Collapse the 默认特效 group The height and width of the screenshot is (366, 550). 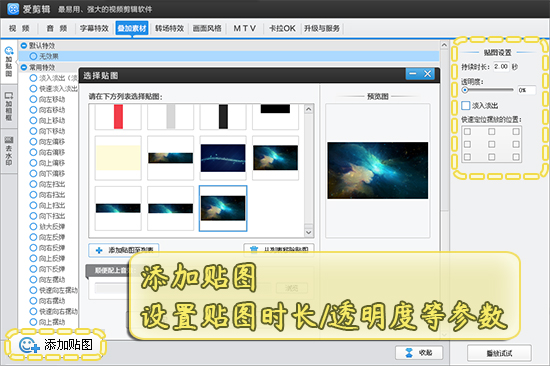coord(24,46)
